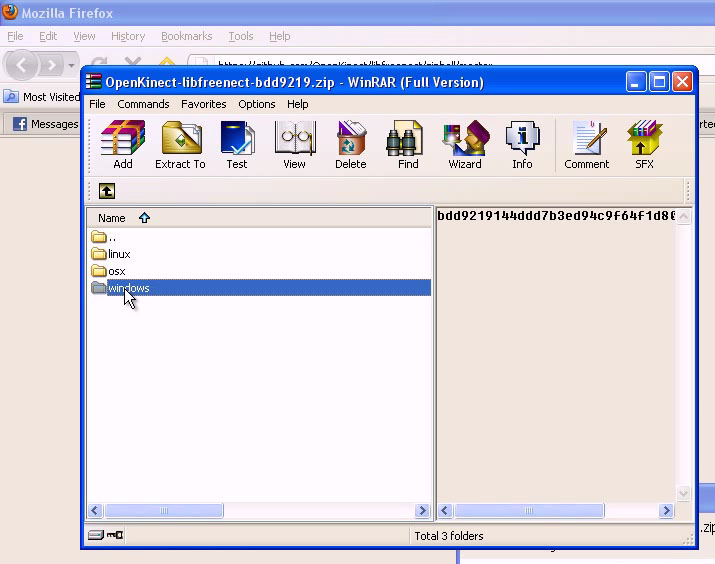The height and width of the screenshot is (564, 715).
Task: Go up one folder level icon
Action: tap(107, 191)
